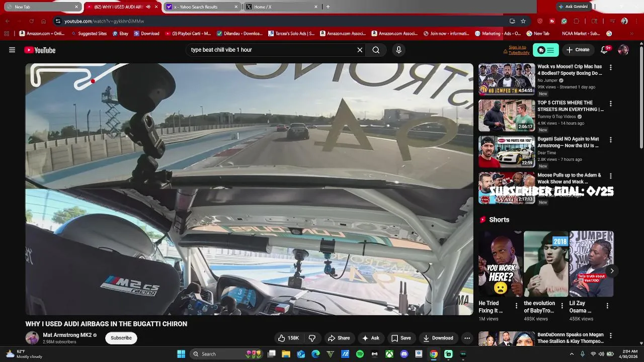Open options for Bugatti Said NO video
644x362 pixels.
(x=611, y=140)
